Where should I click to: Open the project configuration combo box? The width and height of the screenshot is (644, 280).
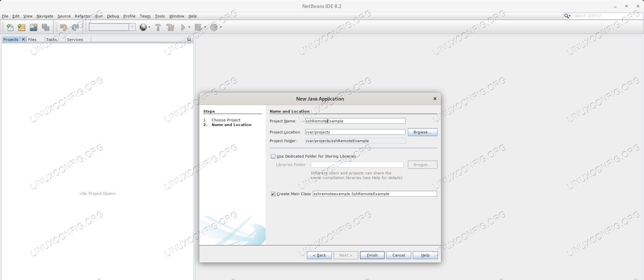click(112, 27)
